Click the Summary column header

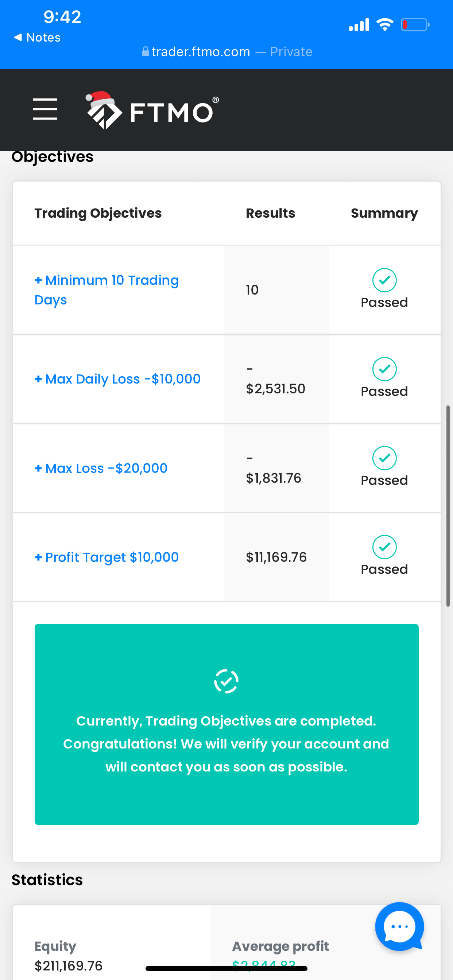point(384,213)
